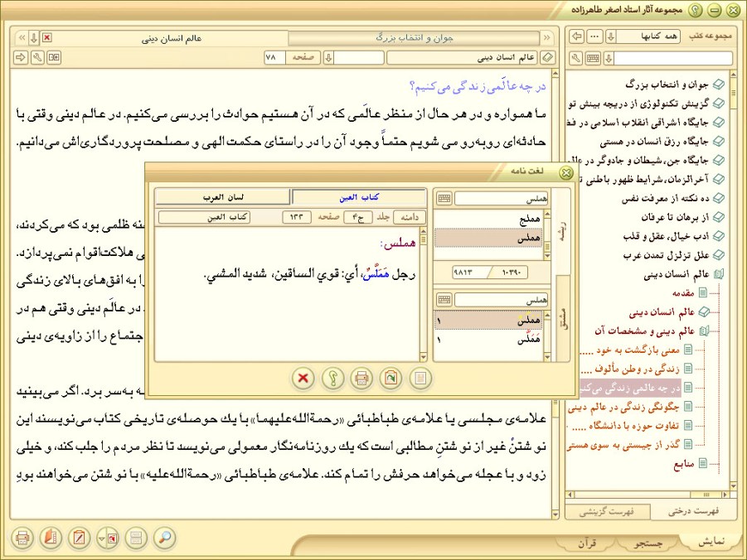Click book icon next to از برهان تا عرفان
747x560 pixels.
pyautogui.click(x=718, y=218)
